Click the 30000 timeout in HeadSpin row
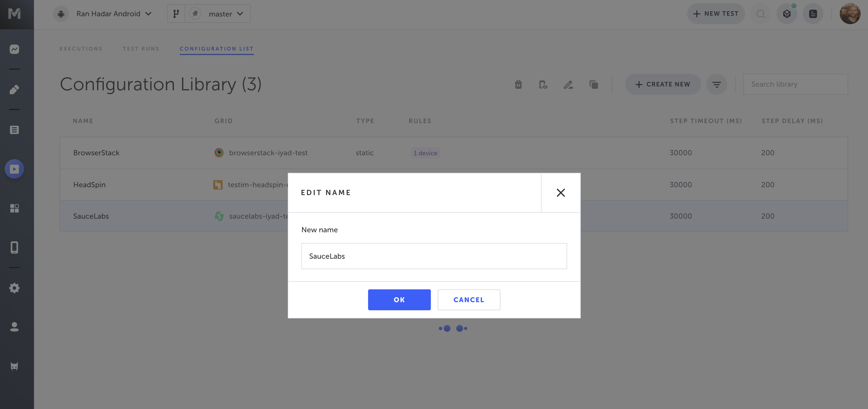 [681, 185]
